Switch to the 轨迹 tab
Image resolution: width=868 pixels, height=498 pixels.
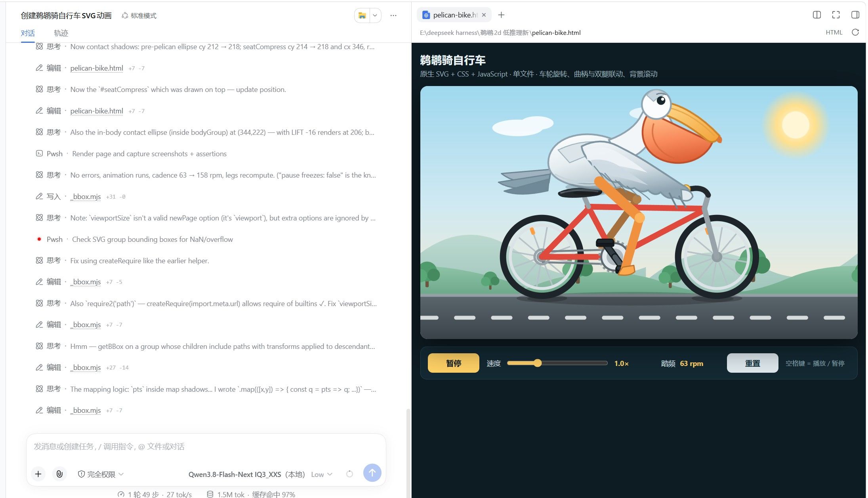(x=61, y=33)
